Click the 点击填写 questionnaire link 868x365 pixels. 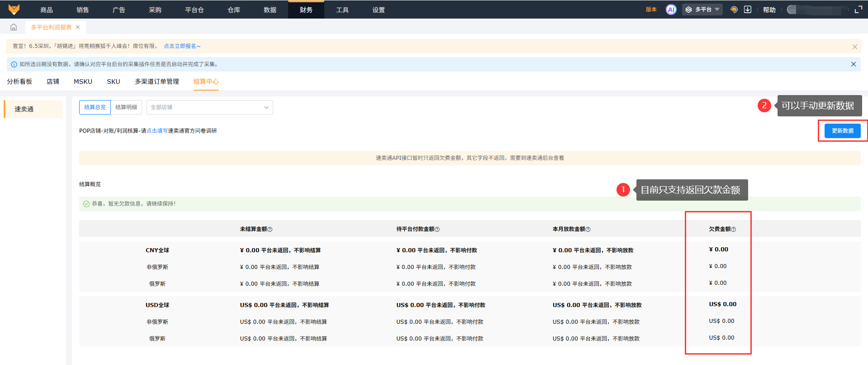pos(157,131)
